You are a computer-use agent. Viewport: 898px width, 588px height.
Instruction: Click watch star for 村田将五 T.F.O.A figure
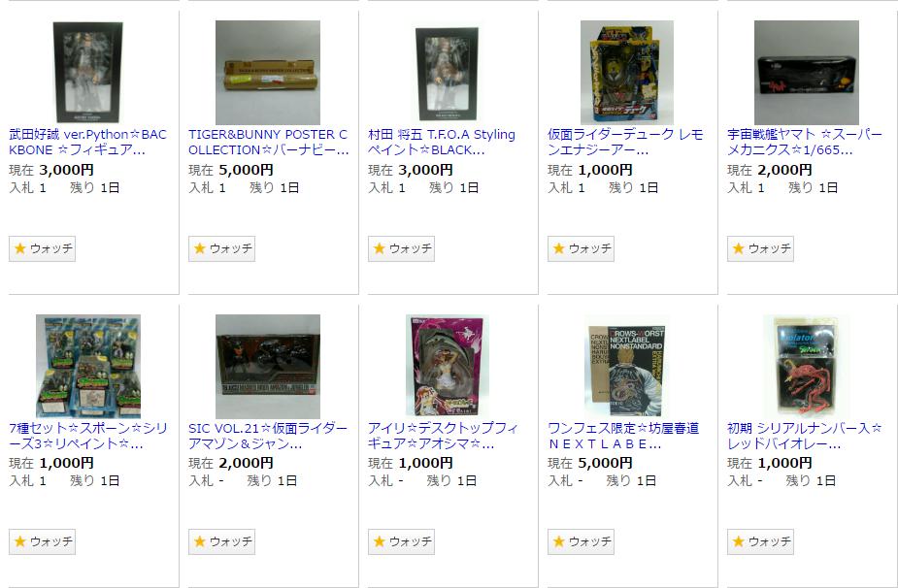click(401, 248)
